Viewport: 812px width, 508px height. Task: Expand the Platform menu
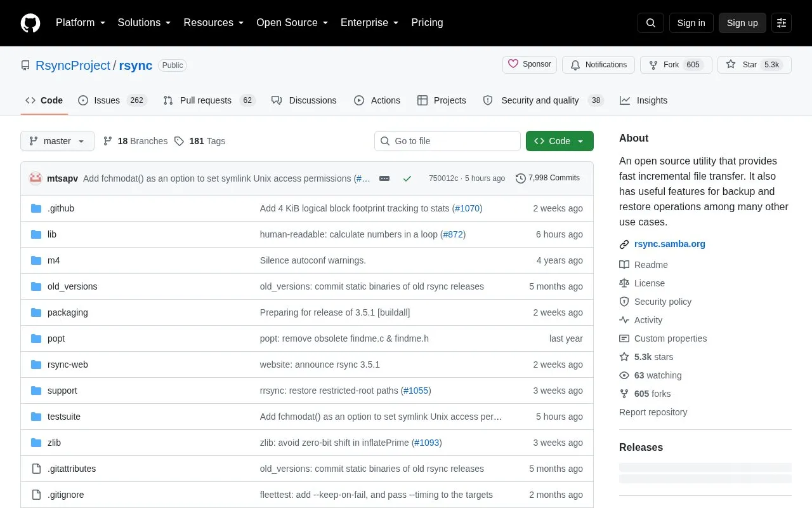pos(81,23)
